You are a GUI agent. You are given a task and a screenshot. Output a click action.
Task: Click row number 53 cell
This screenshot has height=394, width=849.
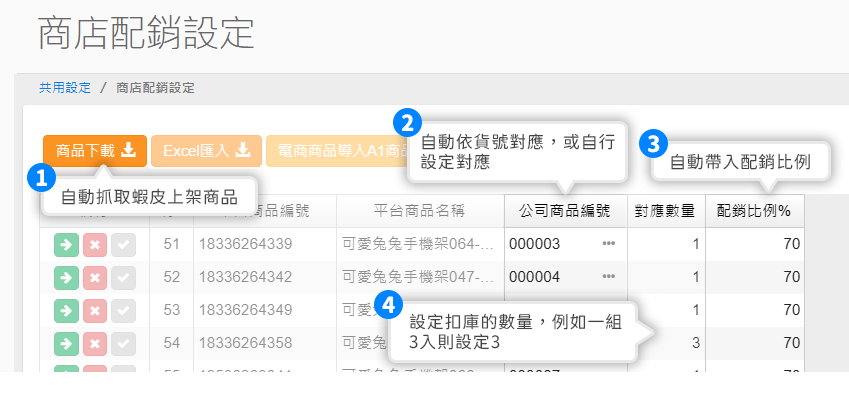pos(171,310)
